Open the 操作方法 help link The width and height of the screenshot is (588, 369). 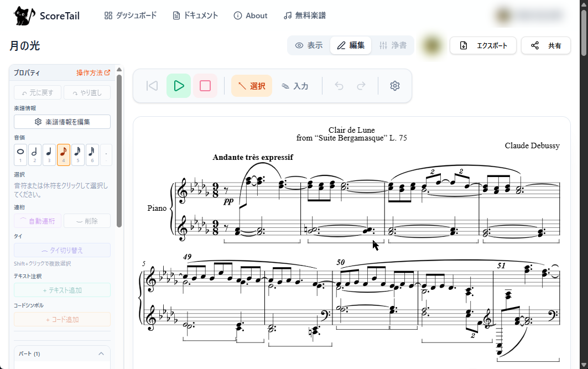coord(93,73)
